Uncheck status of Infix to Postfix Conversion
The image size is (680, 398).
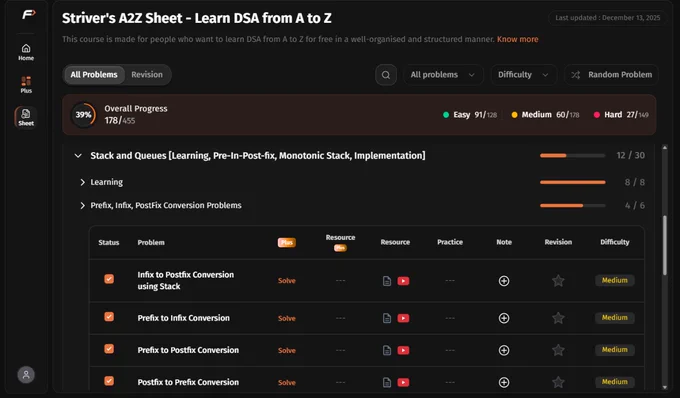pos(109,279)
